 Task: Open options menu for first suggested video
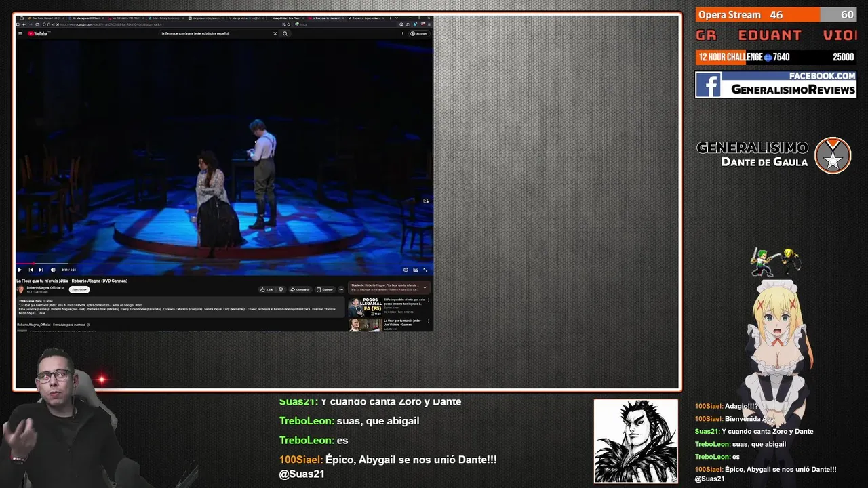(x=429, y=300)
